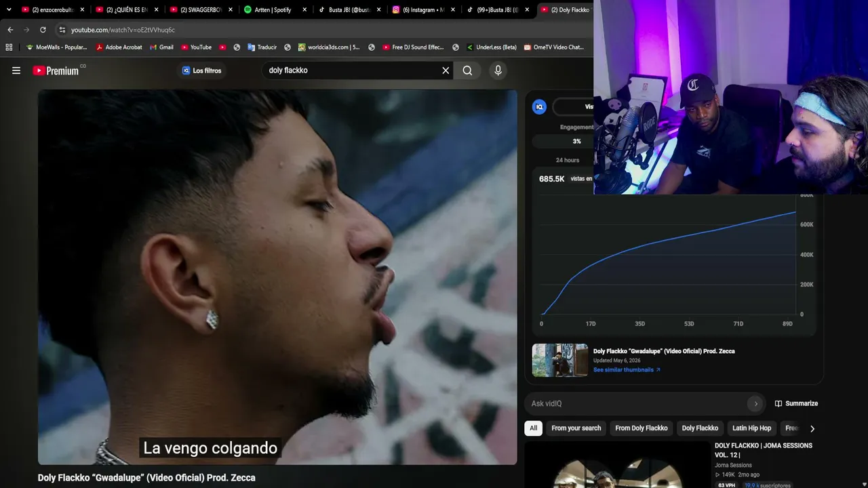Screen dimensions: 868x488
Task: Click the "685.5K" views stat
Action: click(552, 179)
